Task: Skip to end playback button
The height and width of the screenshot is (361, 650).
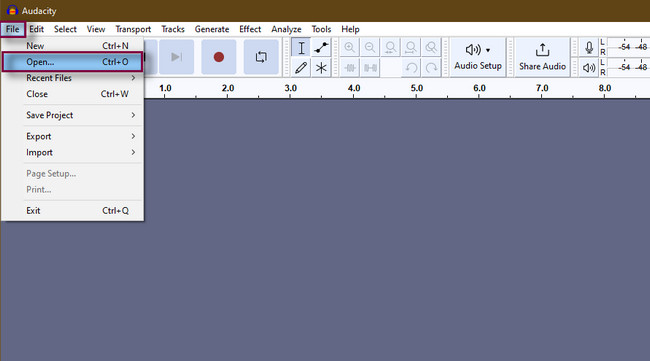Action: click(x=177, y=57)
